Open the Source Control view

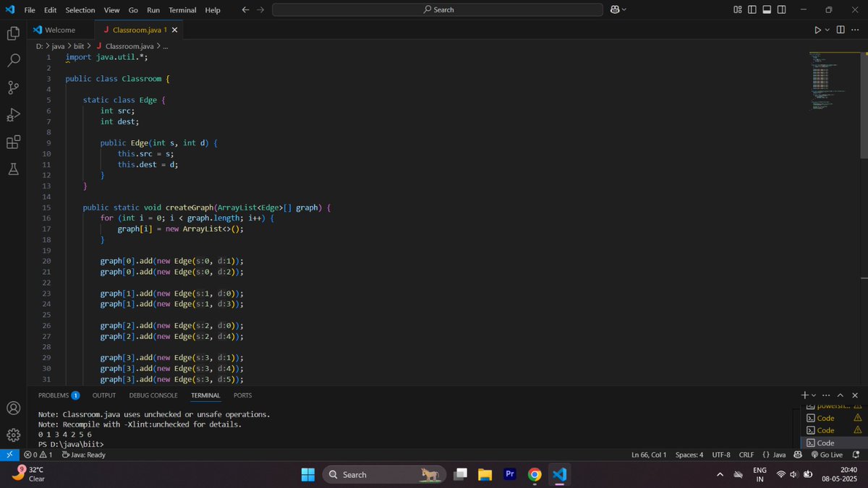tap(13, 87)
